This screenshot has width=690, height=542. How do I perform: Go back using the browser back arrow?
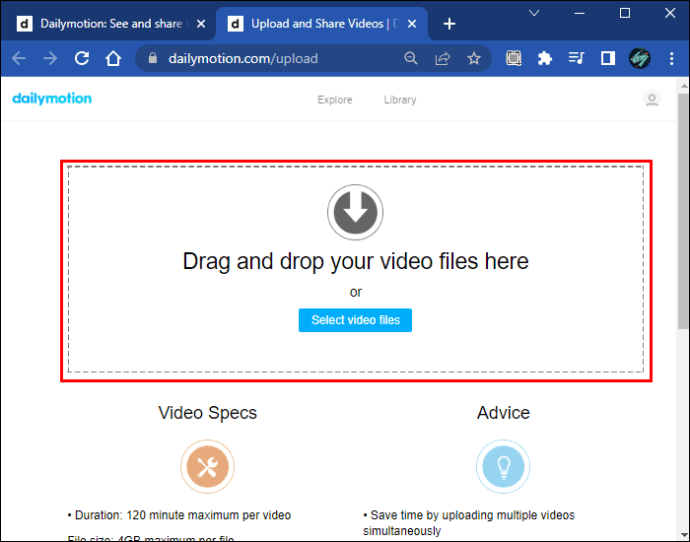(x=19, y=58)
